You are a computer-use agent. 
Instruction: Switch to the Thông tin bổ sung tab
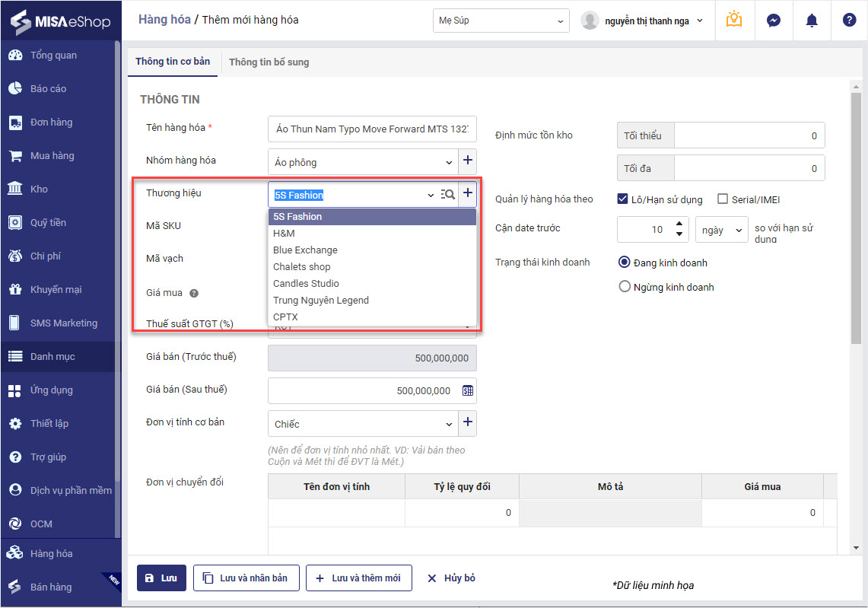point(269,62)
